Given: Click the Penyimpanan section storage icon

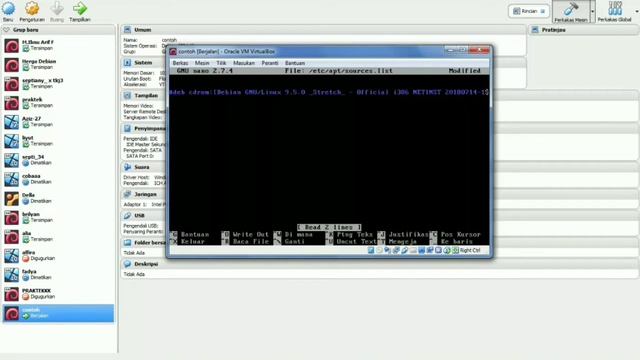Looking at the screenshot, I should click(128, 129).
